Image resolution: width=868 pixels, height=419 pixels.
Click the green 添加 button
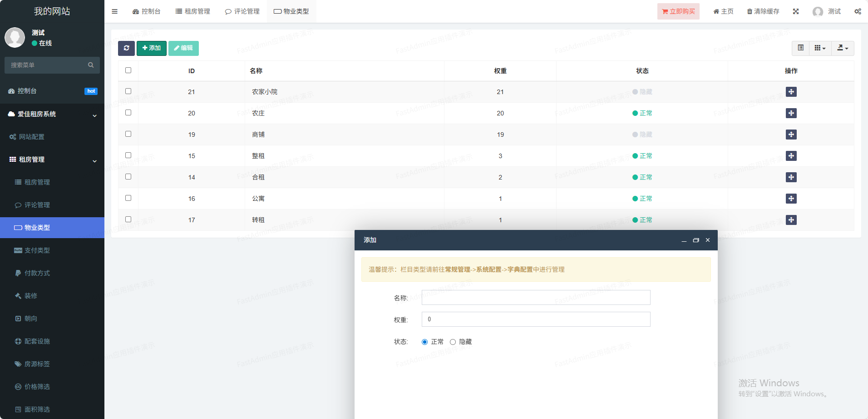[x=152, y=48]
